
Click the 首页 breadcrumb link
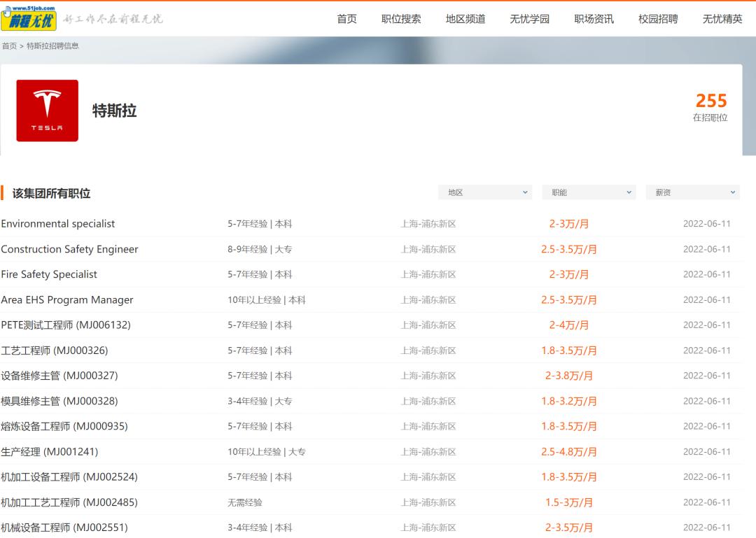tap(9, 46)
